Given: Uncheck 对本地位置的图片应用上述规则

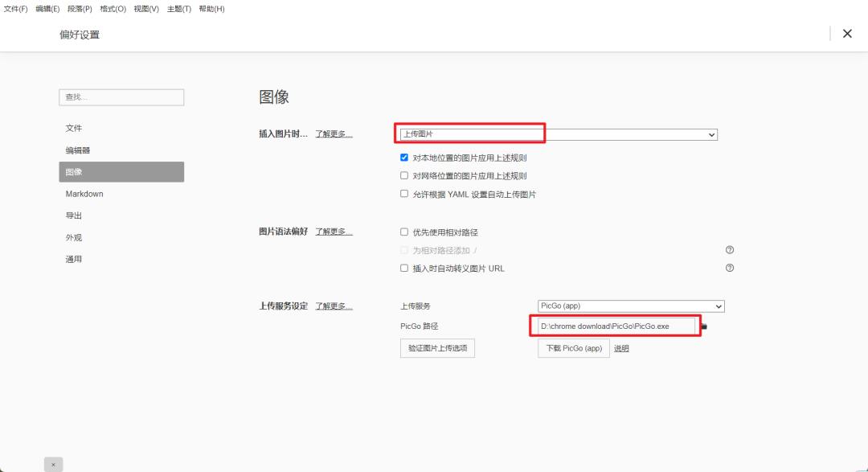Looking at the screenshot, I should [404, 158].
